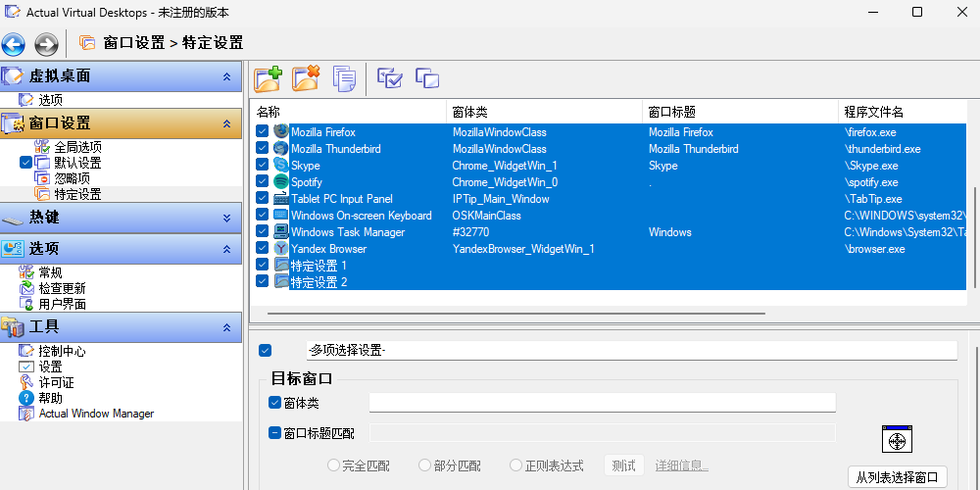Image resolution: width=980 pixels, height=490 pixels.
Task: Select 特定设置 in the sidebar
Action: [78, 194]
